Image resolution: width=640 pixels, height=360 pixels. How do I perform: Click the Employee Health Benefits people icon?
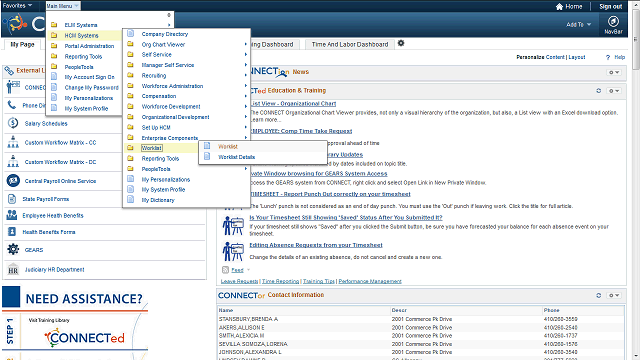click(x=12, y=215)
